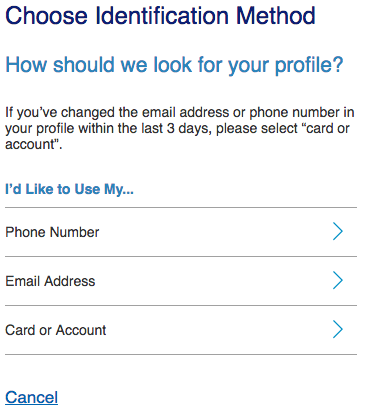
Task: Click the How should we look subheading
Action: [x=174, y=65]
